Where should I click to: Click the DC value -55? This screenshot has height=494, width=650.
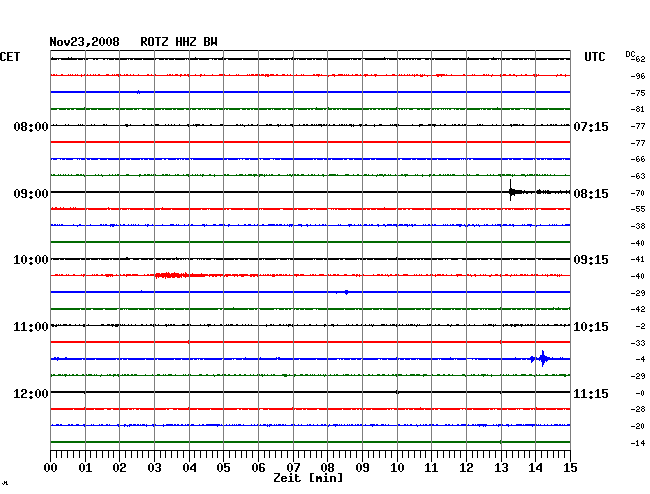[x=638, y=209]
